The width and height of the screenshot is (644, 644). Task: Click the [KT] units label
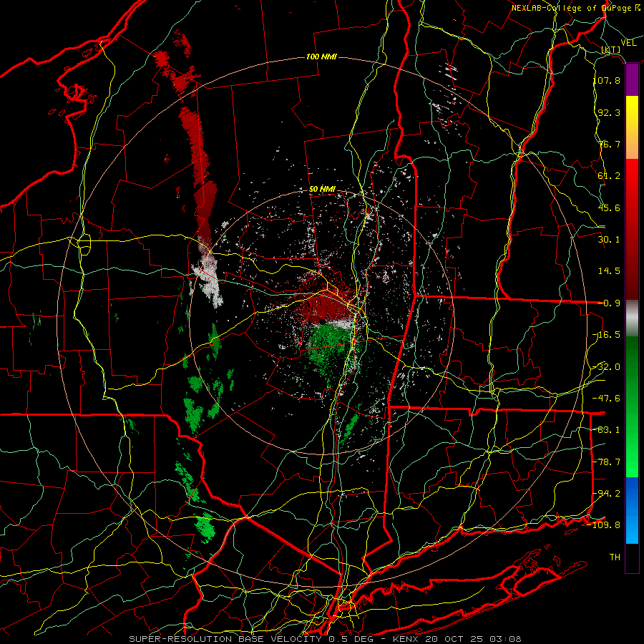pyautogui.click(x=611, y=50)
